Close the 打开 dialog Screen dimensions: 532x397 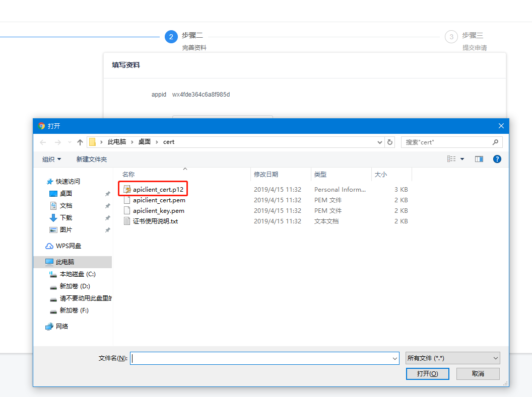click(x=501, y=126)
